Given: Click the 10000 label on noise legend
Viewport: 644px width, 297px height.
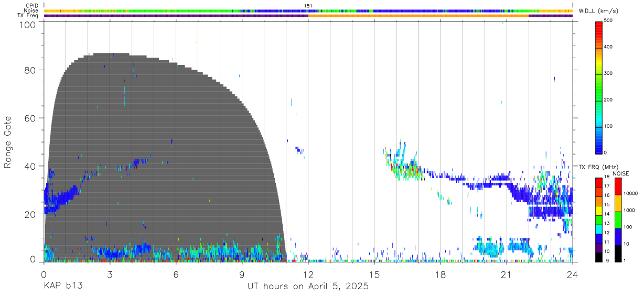Looking at the screenshot, I should tap(630, 193).
